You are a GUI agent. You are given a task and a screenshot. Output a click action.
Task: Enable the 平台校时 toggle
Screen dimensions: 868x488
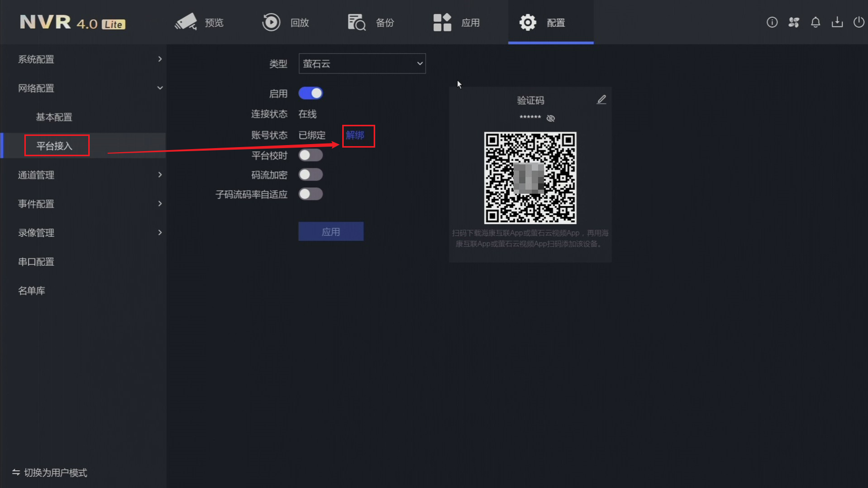pyautogui.click(x=310, y=155)
